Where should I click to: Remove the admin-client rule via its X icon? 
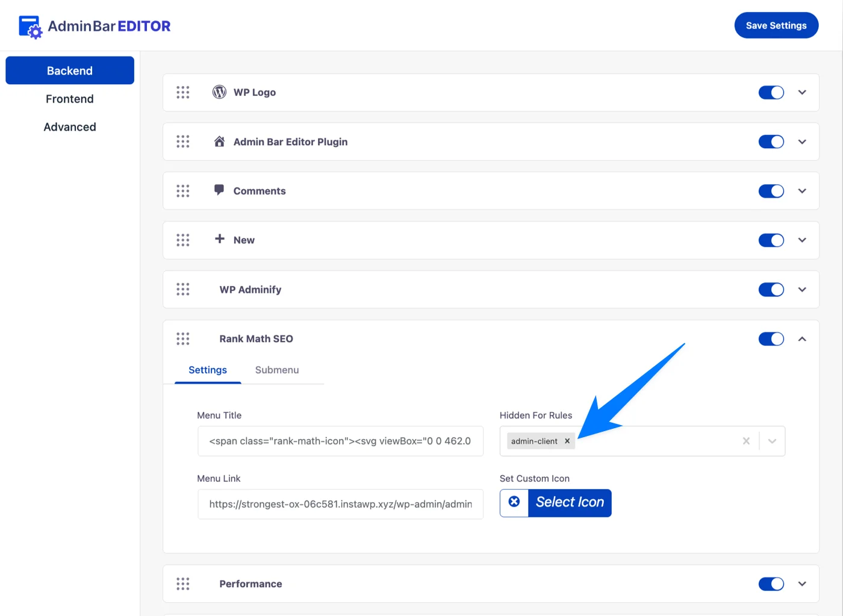pyautogui.click(x=567, y=441)
